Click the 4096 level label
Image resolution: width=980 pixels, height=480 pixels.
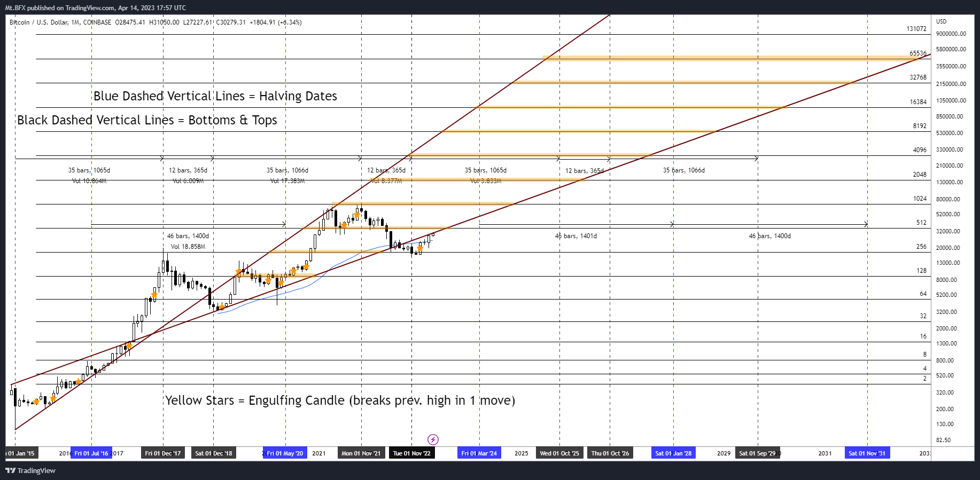[920, 150]
